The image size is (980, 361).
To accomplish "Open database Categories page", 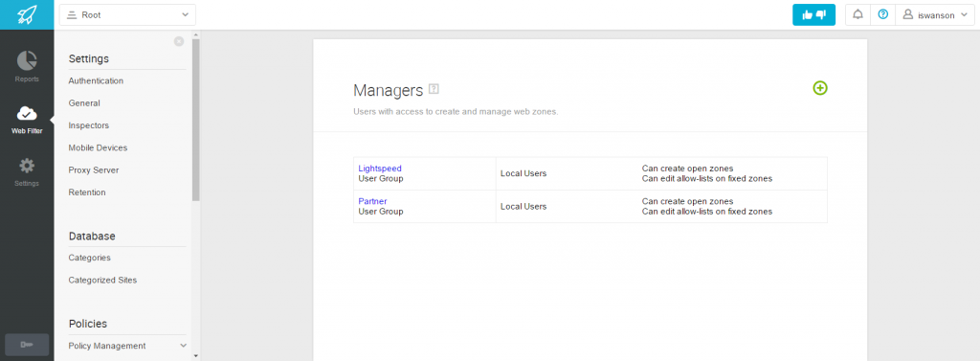I will tap(89, 258).
